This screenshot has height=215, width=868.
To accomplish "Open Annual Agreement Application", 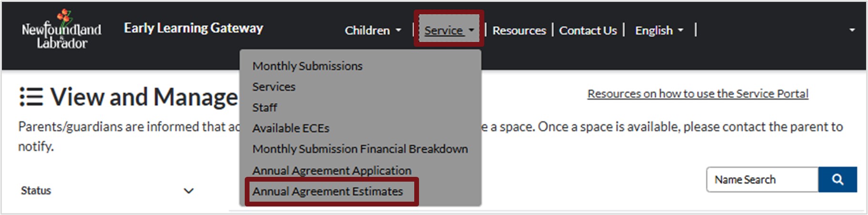I will click(331, 171).
